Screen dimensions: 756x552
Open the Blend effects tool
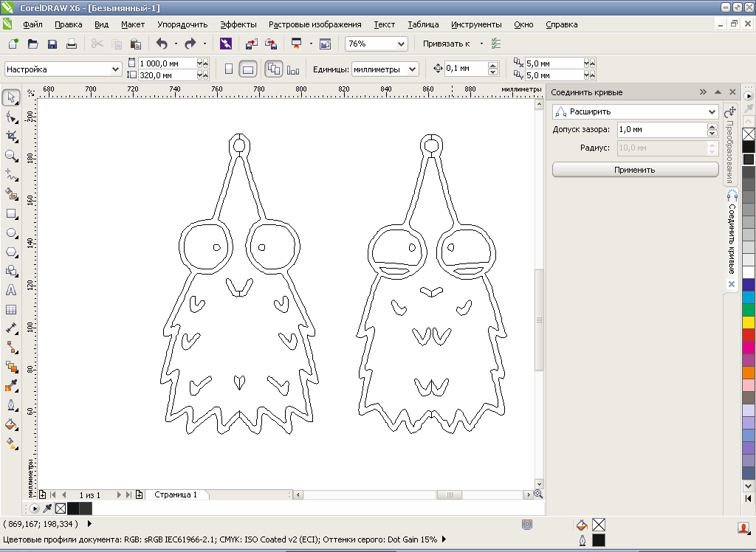(11, 367)
